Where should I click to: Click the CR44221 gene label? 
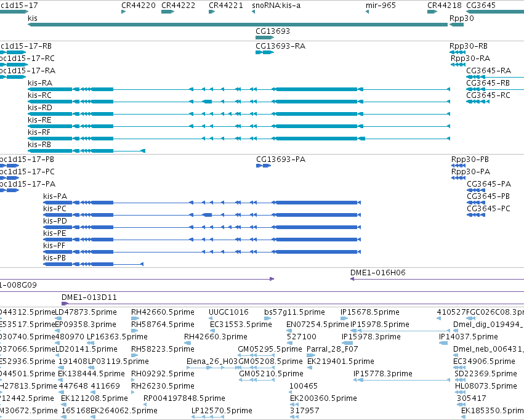pyautogui.click(x=226, y=6)
